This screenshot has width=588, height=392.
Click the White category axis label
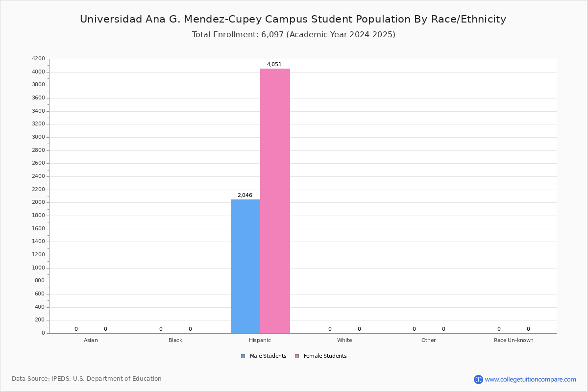(x=344, y=340)
